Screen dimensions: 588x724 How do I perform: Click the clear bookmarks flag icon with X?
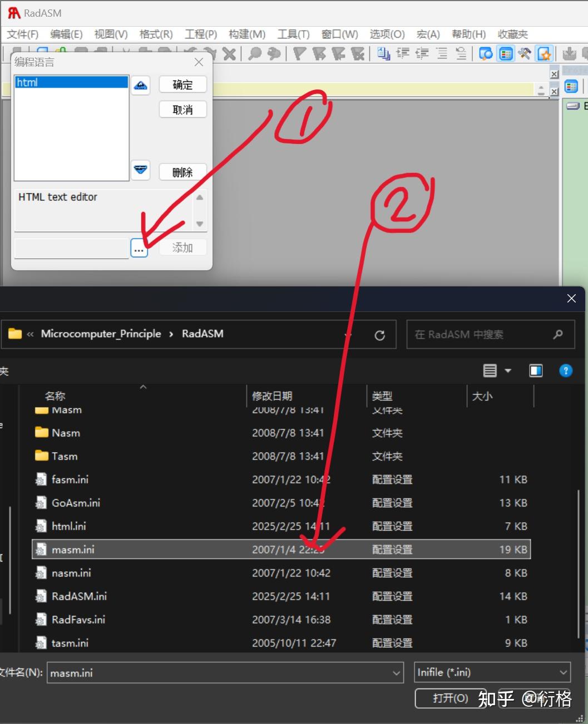pyautogui.click(x=358, y=53)
